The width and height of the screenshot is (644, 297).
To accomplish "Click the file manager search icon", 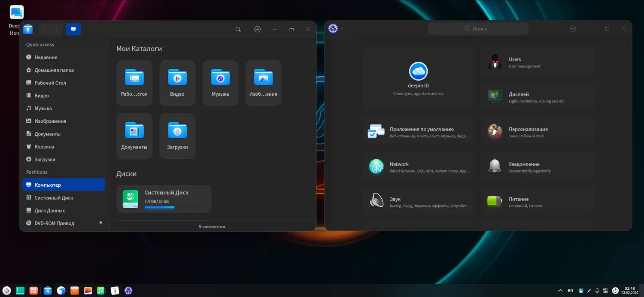I will (238, 30).
